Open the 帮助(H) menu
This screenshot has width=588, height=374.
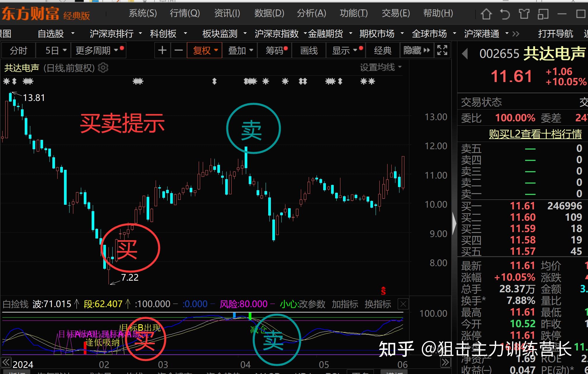coord(438,13)
